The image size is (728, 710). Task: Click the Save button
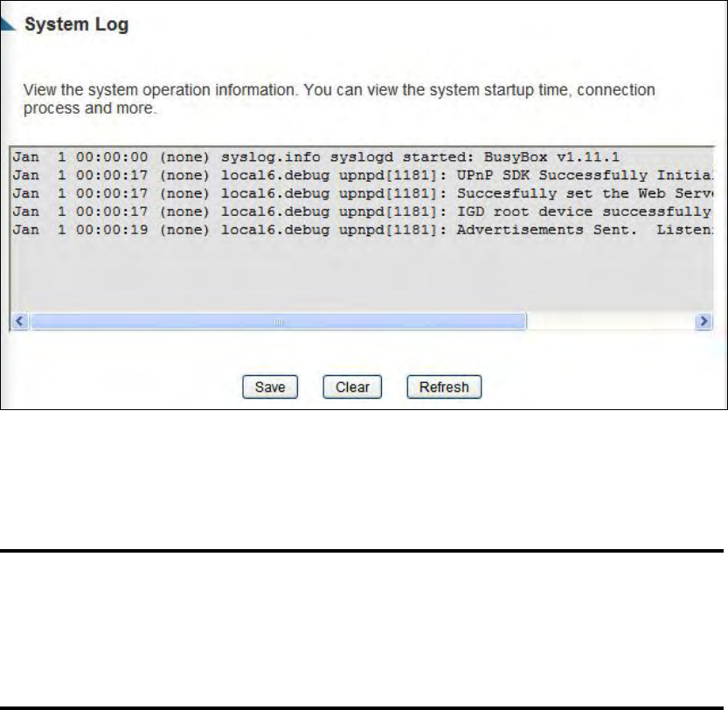click(270, 386)
